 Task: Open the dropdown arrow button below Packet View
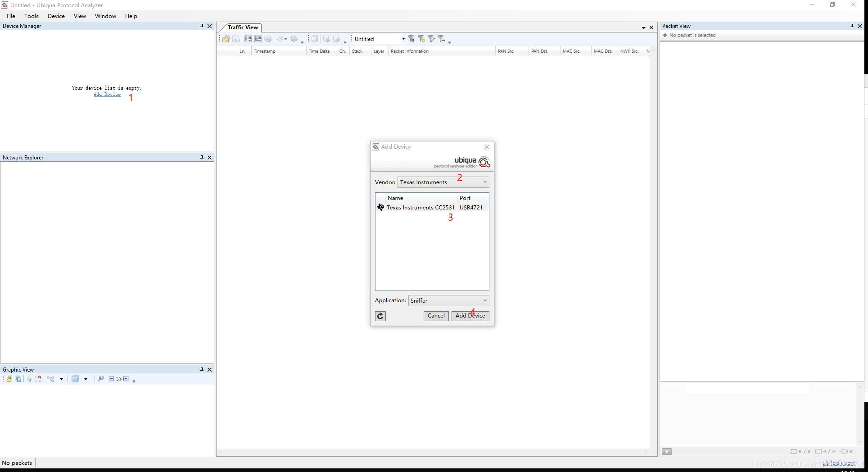coord(667,452)
